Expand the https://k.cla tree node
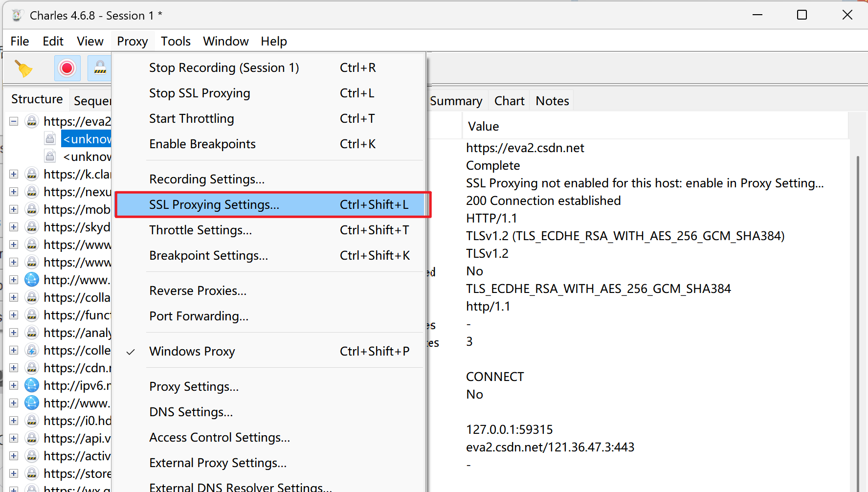The height and width of the screenshot is (492, 868). point(14,174)
